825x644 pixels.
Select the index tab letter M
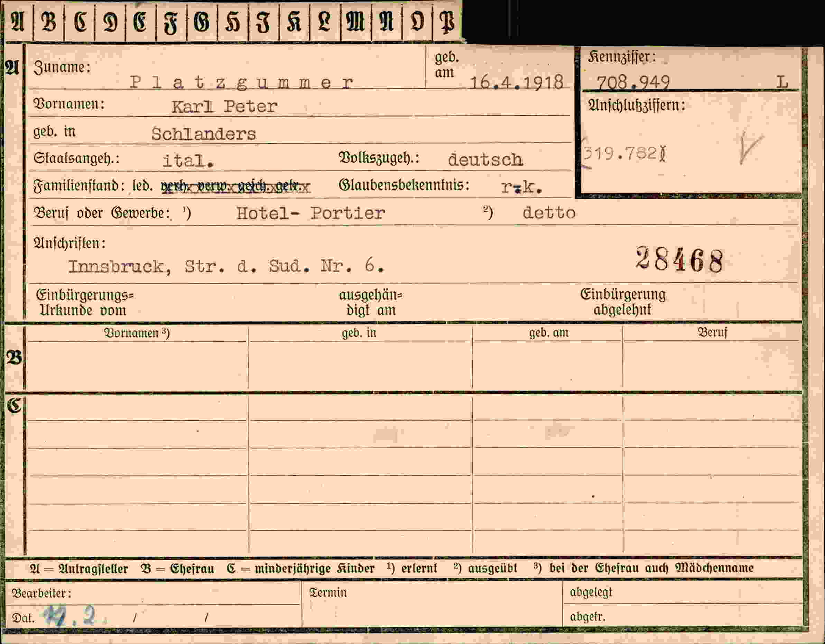click(355, 22)
